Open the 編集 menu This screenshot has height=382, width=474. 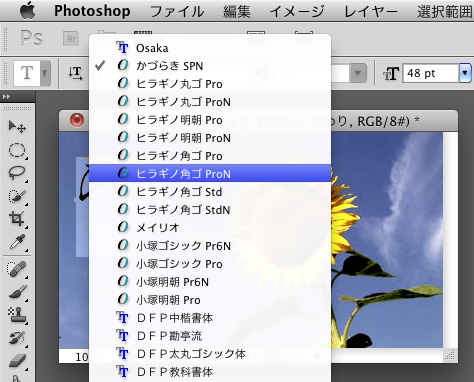coord(237,12)
